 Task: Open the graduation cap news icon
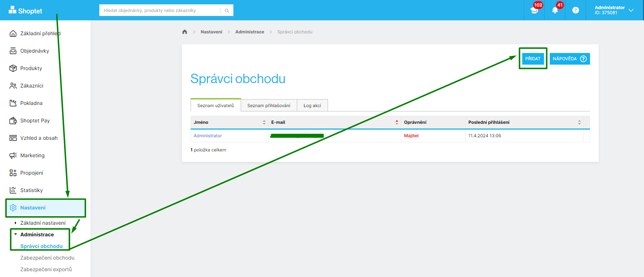pyautogui.click(x=534, y=10)
